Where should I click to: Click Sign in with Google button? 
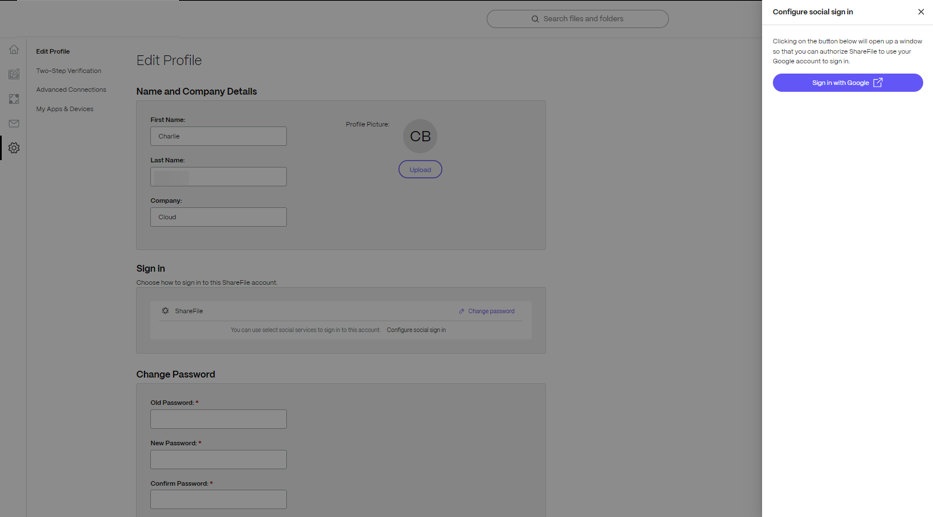click(847, 83)
